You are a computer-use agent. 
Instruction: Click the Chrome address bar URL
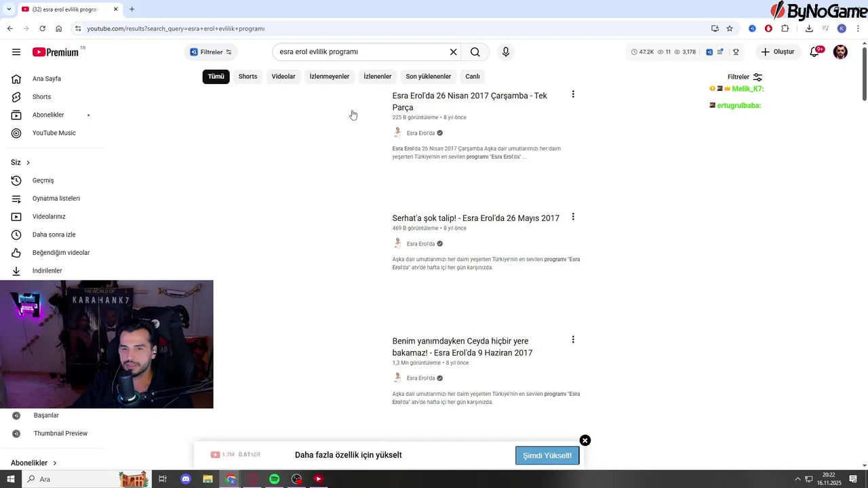click(176, 28)
